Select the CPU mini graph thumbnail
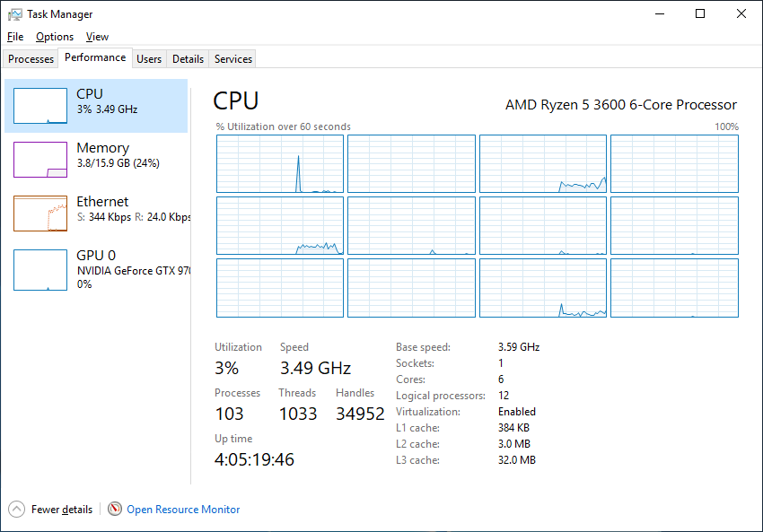 point(40,106)
